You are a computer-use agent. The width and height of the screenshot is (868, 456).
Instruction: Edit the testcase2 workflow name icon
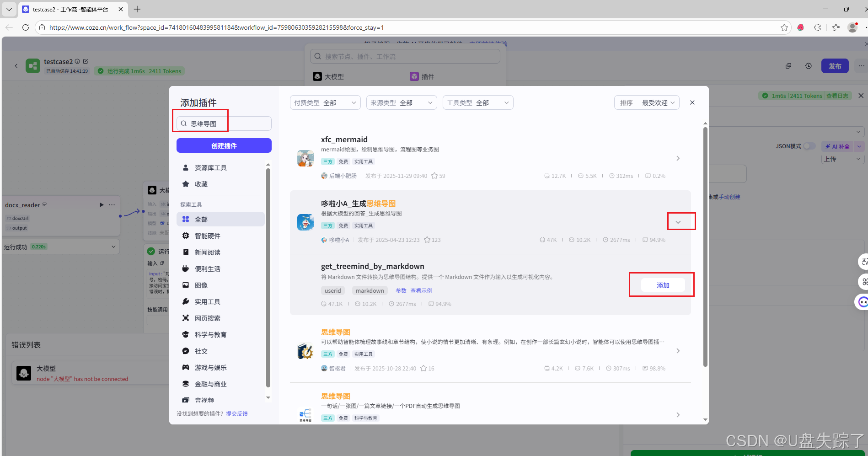(x=86, y=61)
